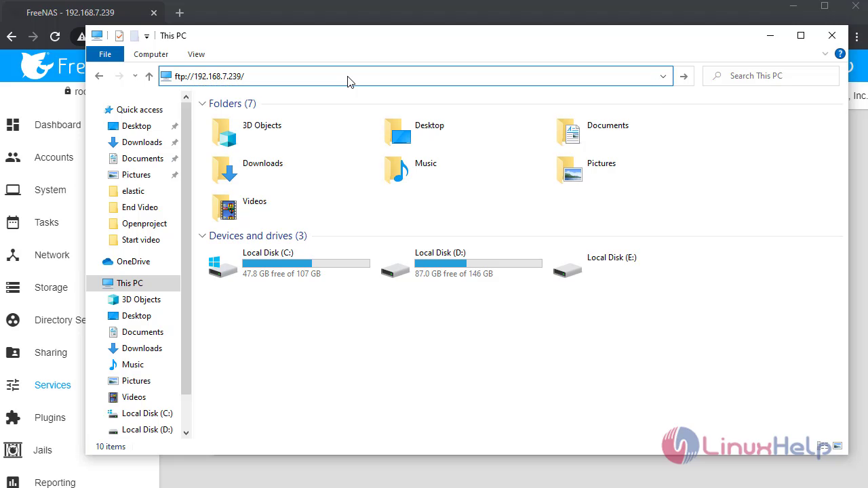Image resolution: width=868 pixels, height=488 pixels.
Task: Select OneDrive in navigation pane
Action: point(133,262)
